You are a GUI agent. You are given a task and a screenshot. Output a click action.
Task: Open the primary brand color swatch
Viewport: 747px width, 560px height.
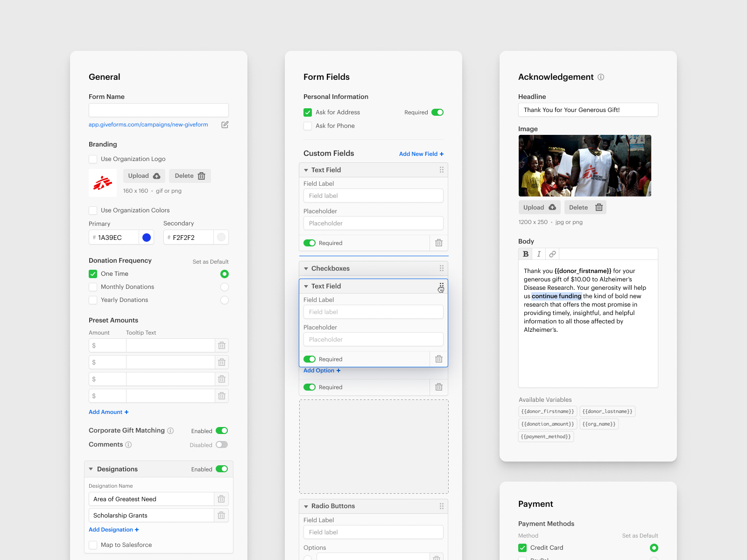point(146,237)
